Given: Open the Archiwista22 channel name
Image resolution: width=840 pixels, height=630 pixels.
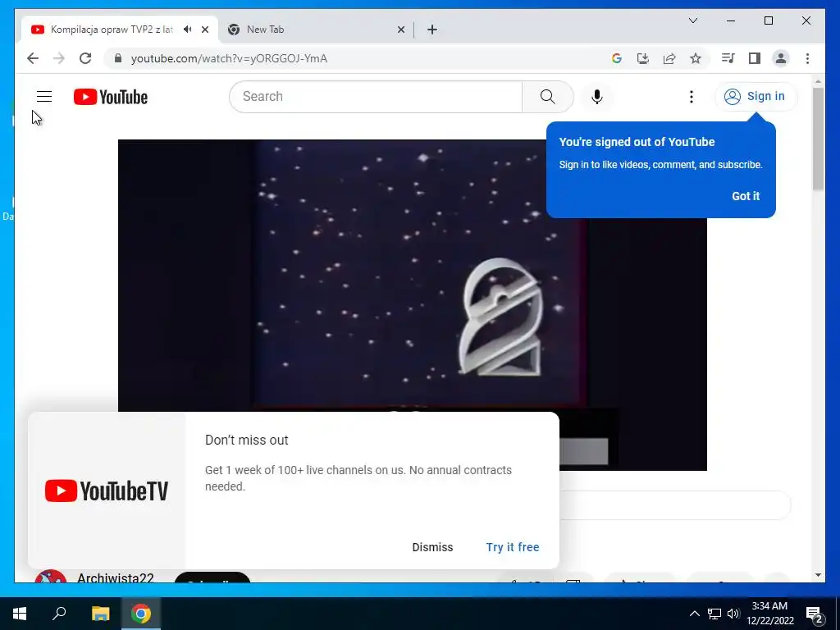Looking at the screenshot, I should [x=115, y=578].
